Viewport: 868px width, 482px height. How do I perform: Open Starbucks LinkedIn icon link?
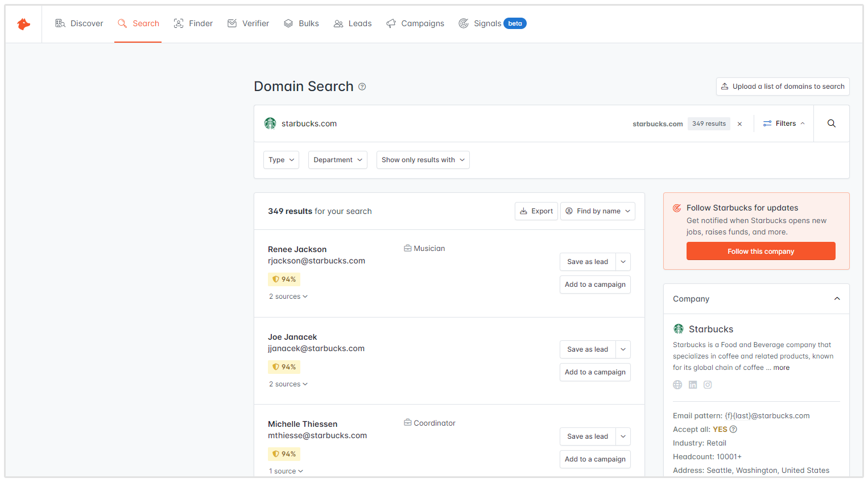click(692, 385)
